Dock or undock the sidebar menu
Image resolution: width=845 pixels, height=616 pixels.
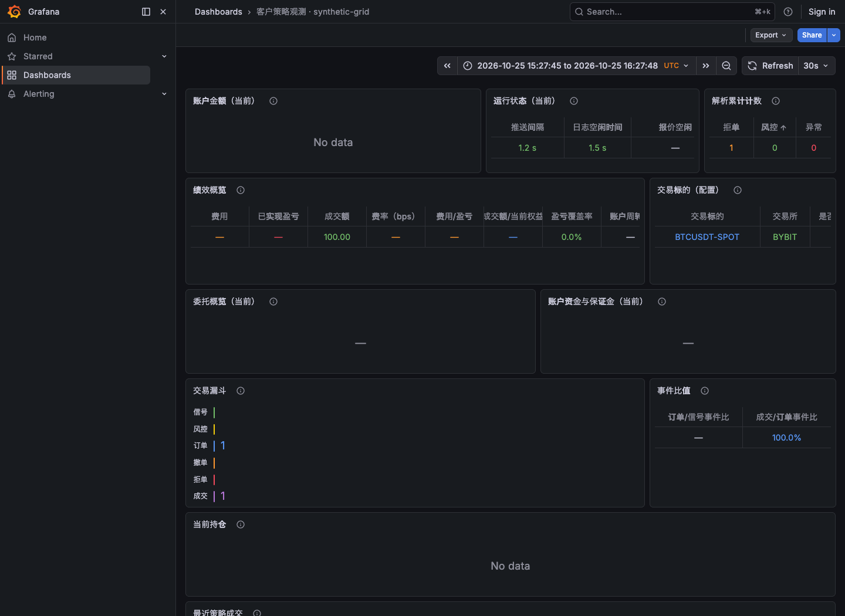point(146,12)
